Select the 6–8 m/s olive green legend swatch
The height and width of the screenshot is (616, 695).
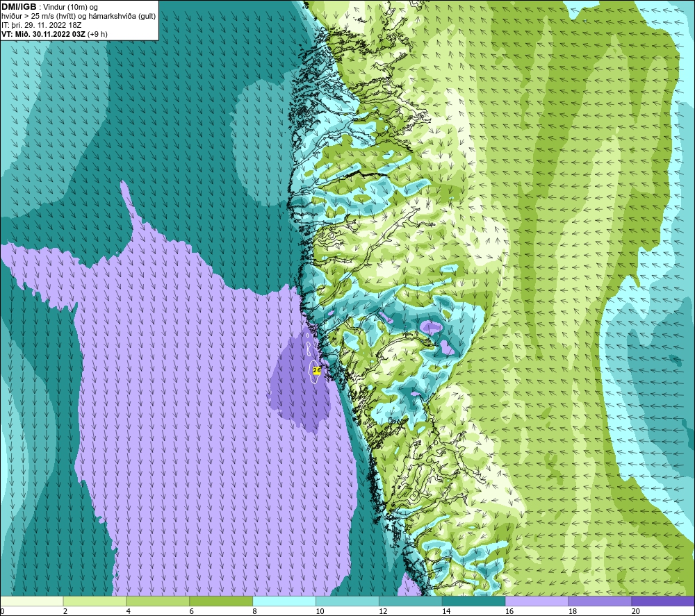(x=221, y=601)
